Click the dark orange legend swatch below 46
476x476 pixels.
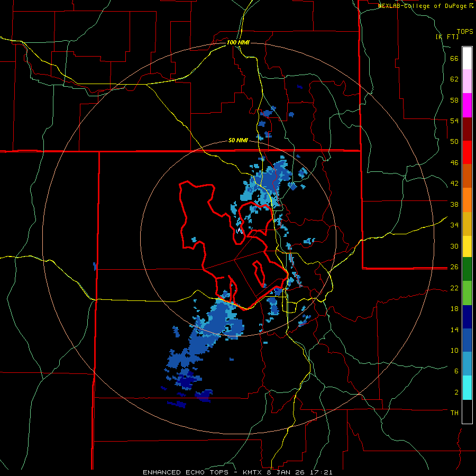click(467, 176)
